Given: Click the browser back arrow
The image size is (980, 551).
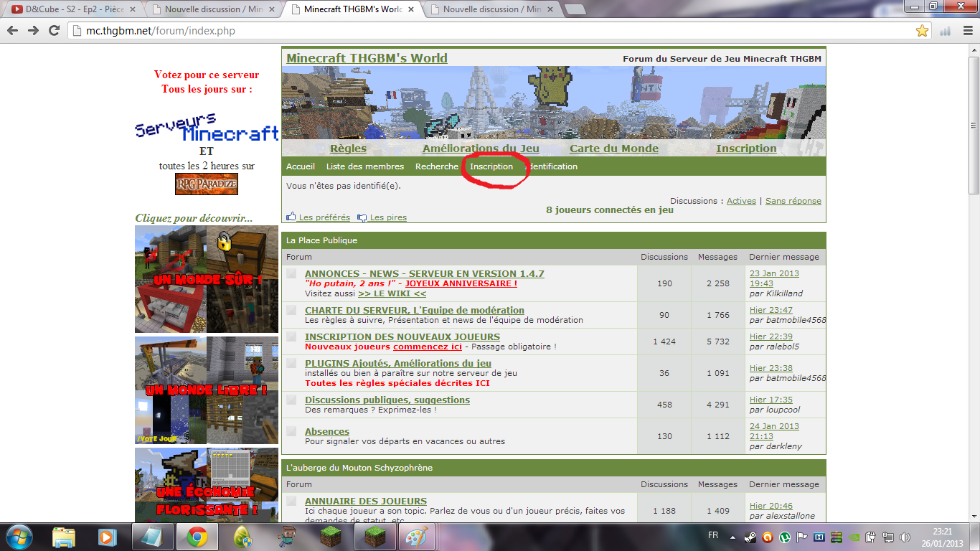Looking at the screenshot, I should (14, 31).
